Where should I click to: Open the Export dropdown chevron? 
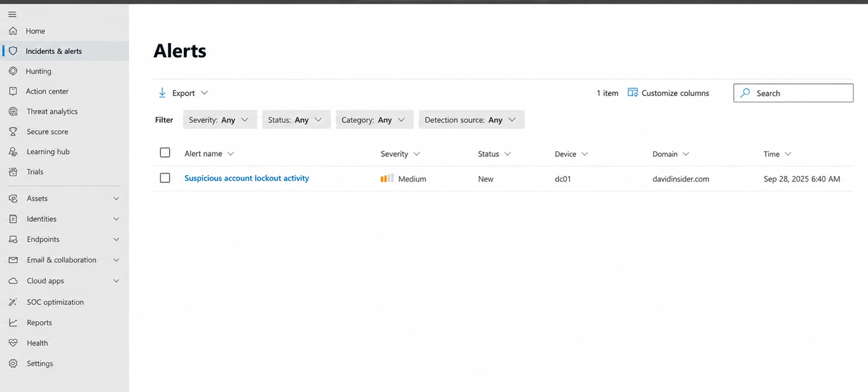(205, 93)
